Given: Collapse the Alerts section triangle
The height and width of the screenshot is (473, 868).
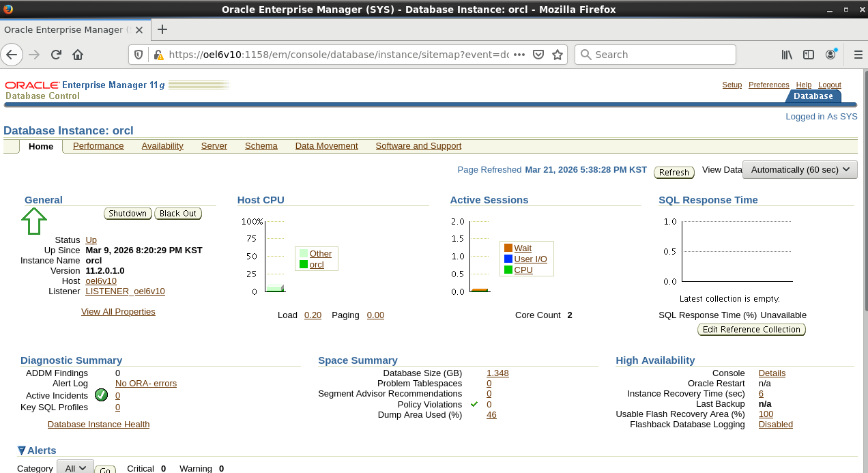Looking at the screenshot, I should point(22,450).
